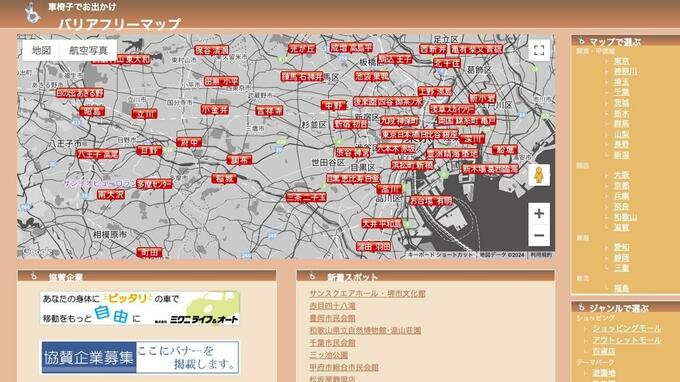Select ショッピングモール genre link
The image size is (680, 382).
(x=627, y=328)
